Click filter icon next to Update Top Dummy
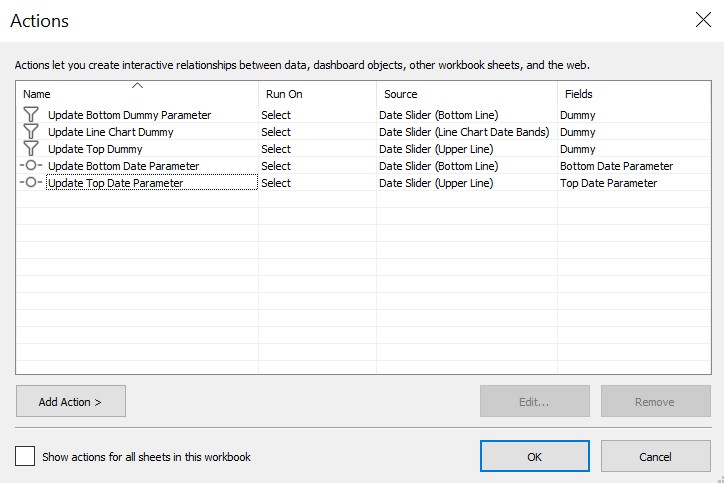Viewport: 724px width, 483px height. 30,149
